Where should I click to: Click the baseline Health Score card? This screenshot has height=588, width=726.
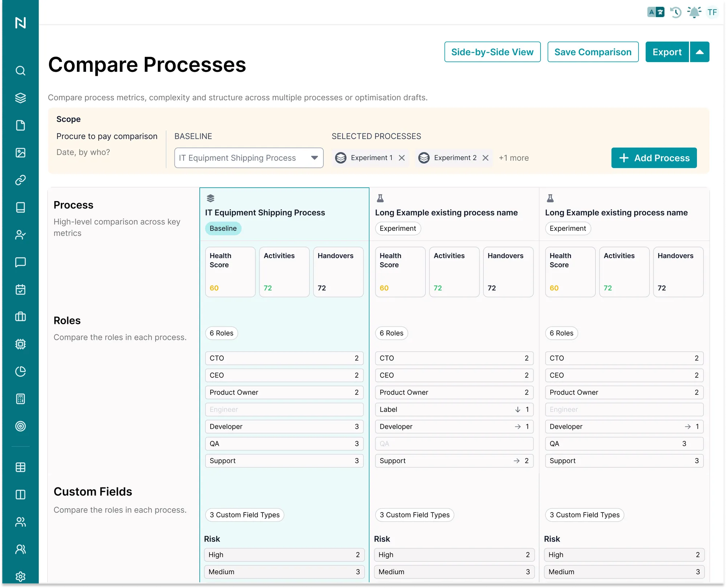click(230, 272)
